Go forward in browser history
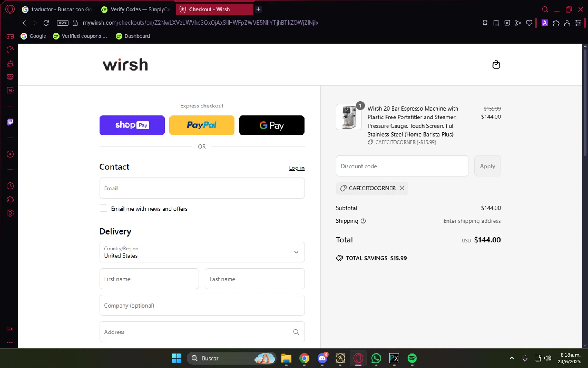The width and height of the screenshot is (588, 368). pos(35,23)
